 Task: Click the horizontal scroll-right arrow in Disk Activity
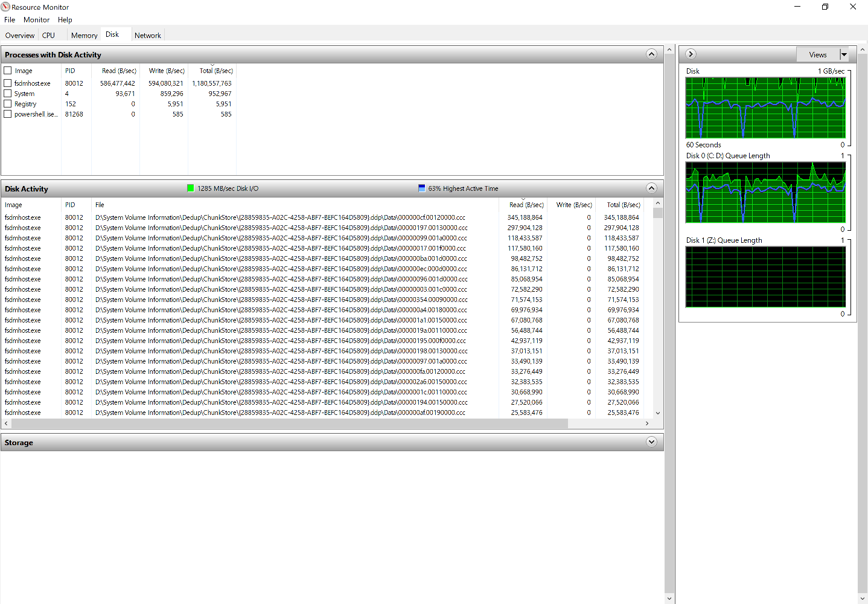[x=647, y=423]
